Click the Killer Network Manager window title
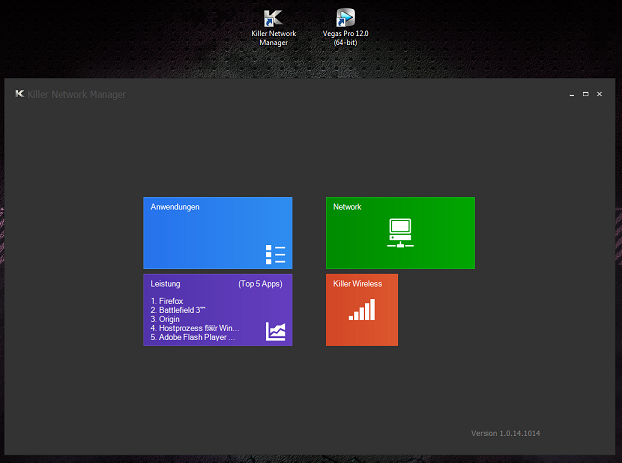 (77, 94)
